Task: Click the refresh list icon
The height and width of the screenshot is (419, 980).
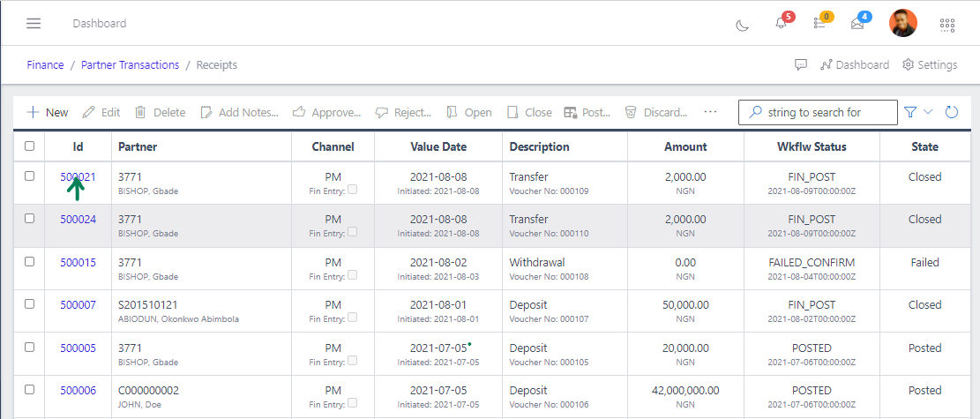Action: [x=952, y=112]
